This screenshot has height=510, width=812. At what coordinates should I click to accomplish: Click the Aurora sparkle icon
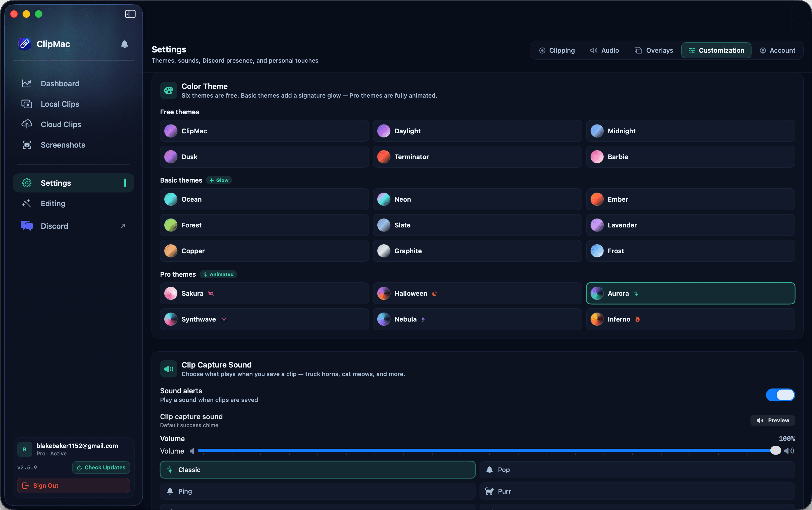pyautogui.click(x=636, y=294)
